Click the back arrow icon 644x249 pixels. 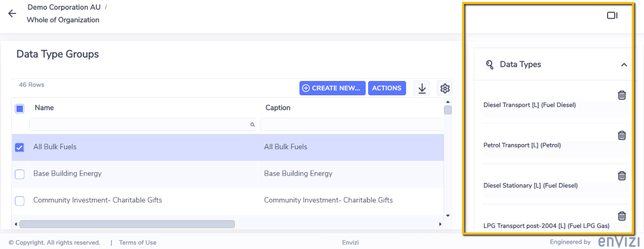12,14
